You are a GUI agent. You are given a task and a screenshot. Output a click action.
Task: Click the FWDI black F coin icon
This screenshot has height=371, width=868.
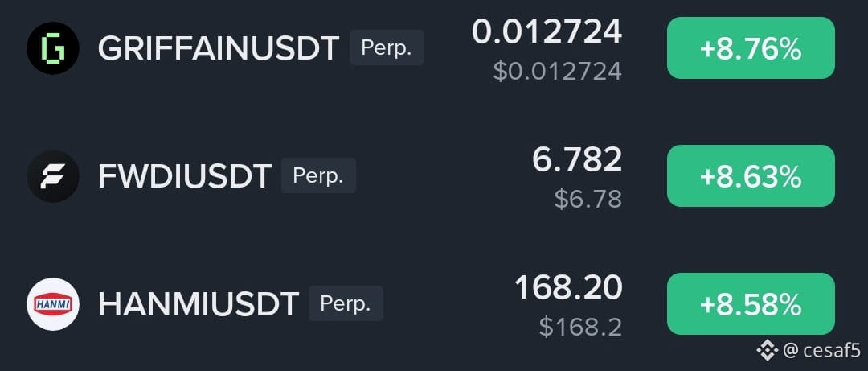point(53,175)
